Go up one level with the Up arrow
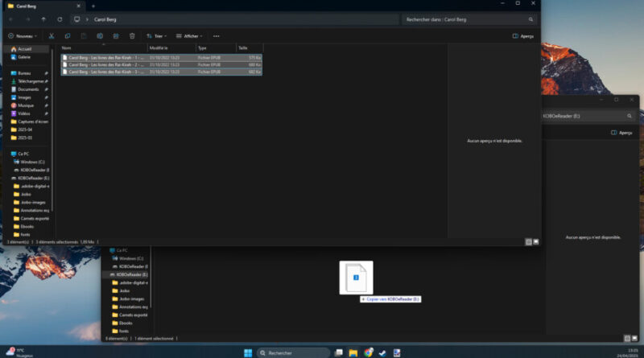The height and width of the screenshot is (358, 644). point(44,19)
